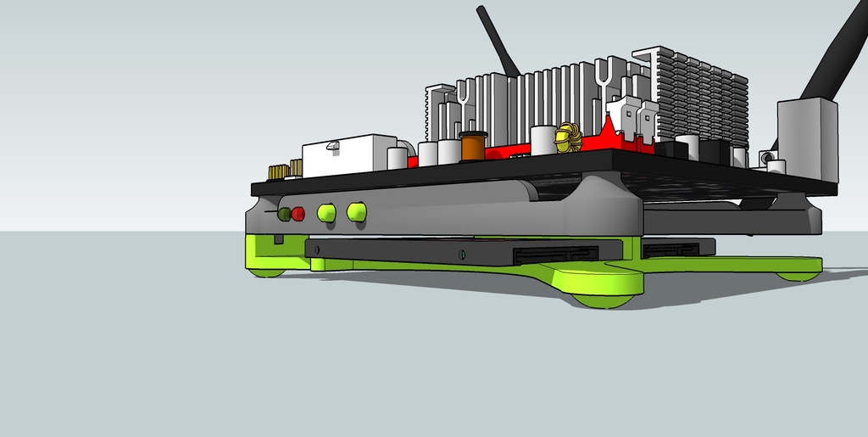Click the dark green LED beside the red one
This screenshot has height=437, width=868.
(x=285, y=214)
